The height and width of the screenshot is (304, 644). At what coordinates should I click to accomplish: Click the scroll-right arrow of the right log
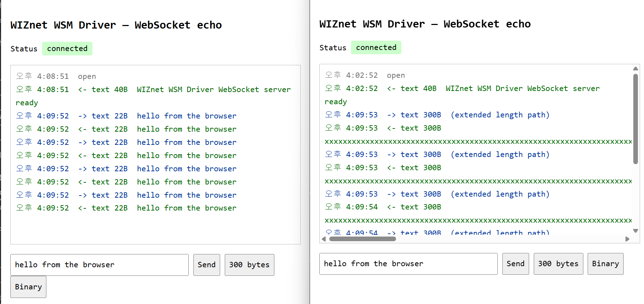(x=628, y=239)
